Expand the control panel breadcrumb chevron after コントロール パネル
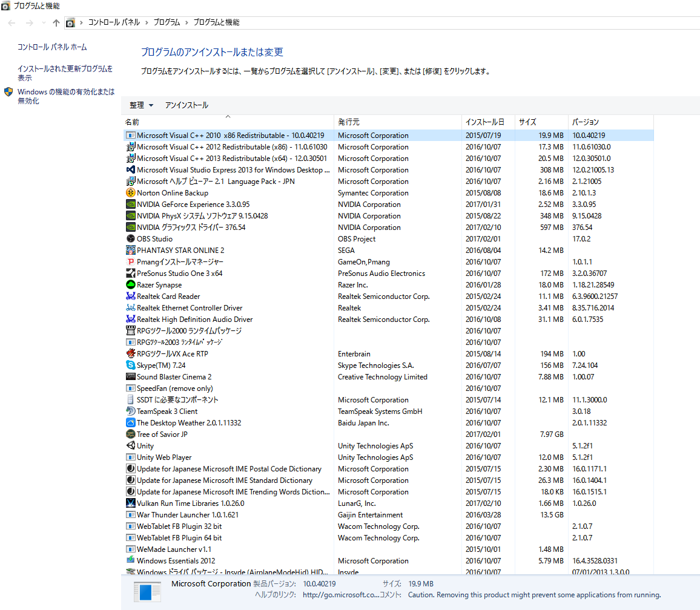 point(147,22)
